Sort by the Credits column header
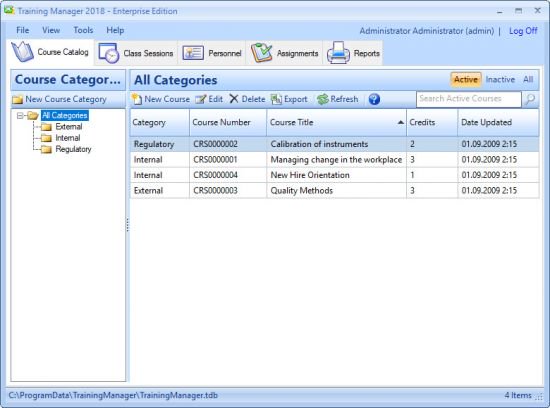The width and height of the screenshot is (550, 408). pos(432,122)
